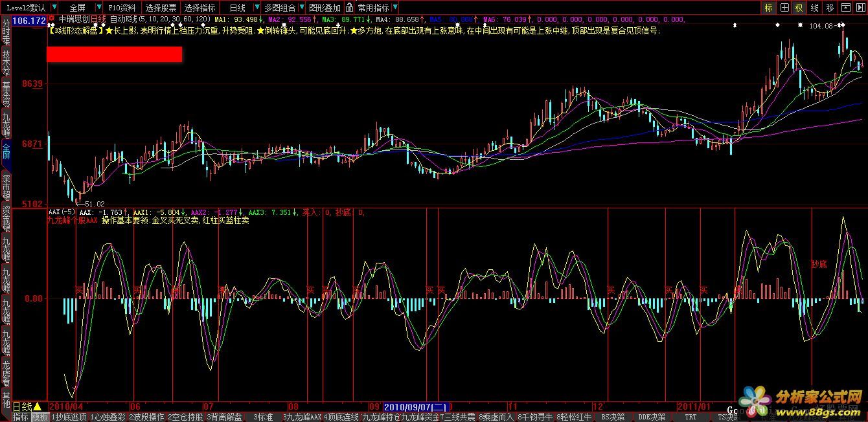Switch to the DDE决策 tab

[652, 417]
